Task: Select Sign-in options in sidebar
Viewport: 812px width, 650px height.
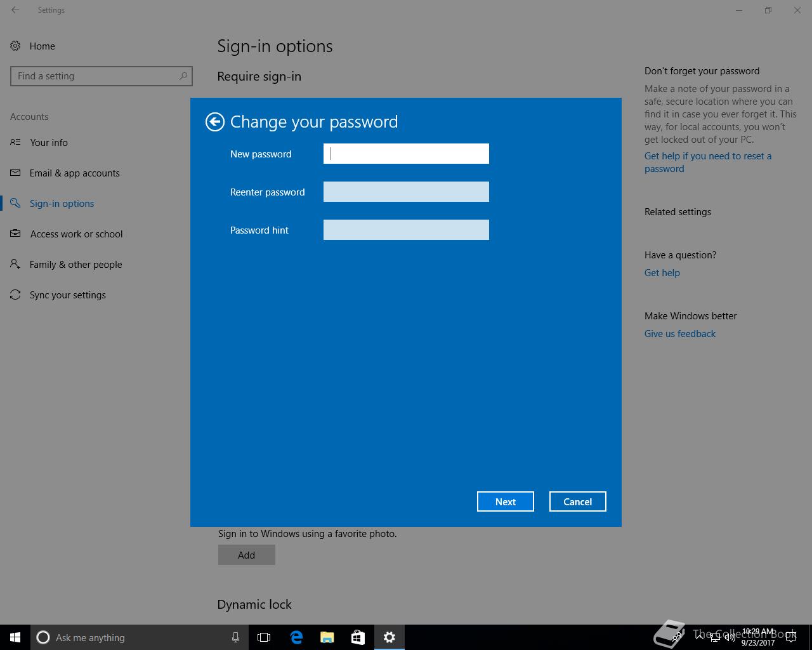Action: click(x=62, y=204)
